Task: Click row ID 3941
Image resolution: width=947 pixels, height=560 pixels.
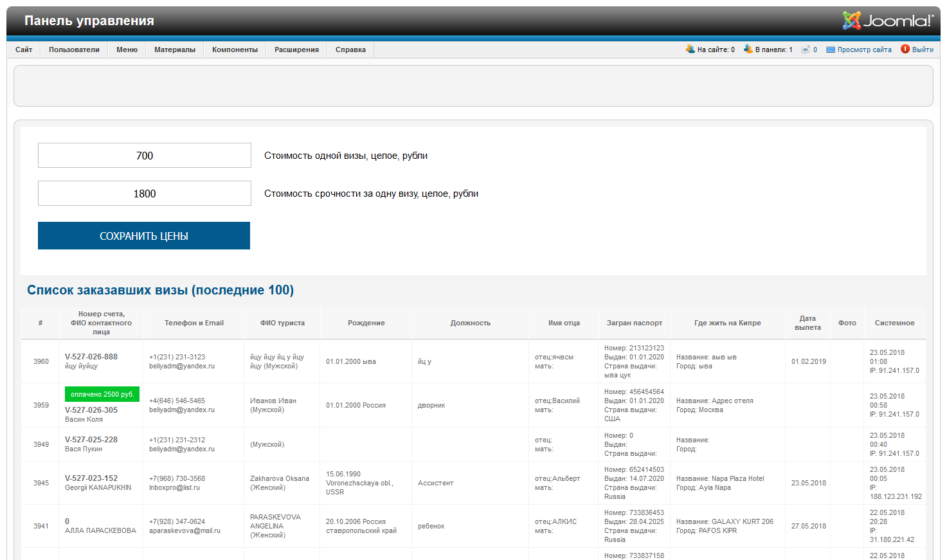Action: [x=41, y=526]
